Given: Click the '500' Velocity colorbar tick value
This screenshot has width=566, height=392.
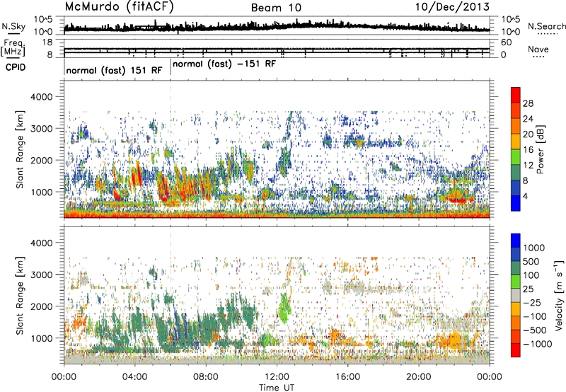Looking at the screenshot, I should 531,261.
